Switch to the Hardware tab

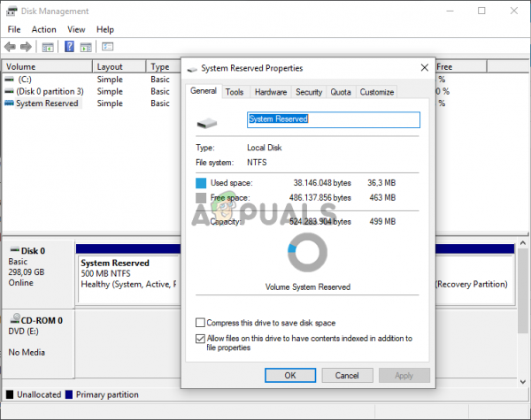(271, 92)
